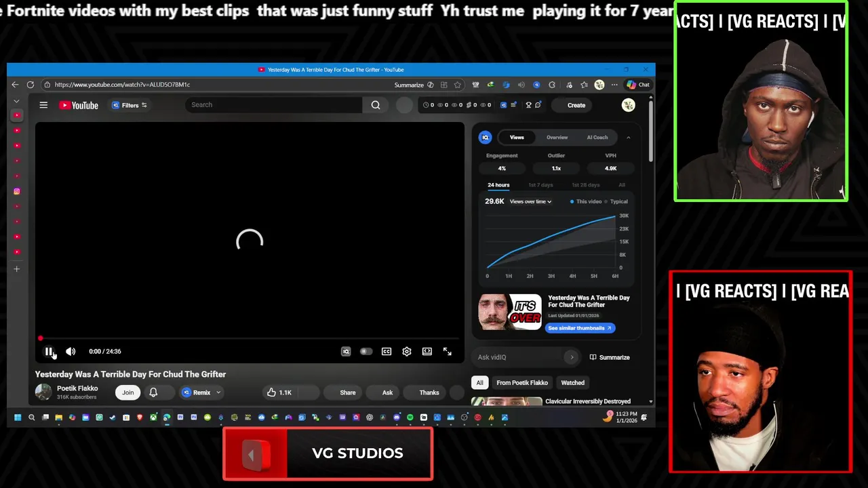Viewport: 868px width, 488px height.
Task: Open the vidIQ player button
Action: tap(346, 351)
